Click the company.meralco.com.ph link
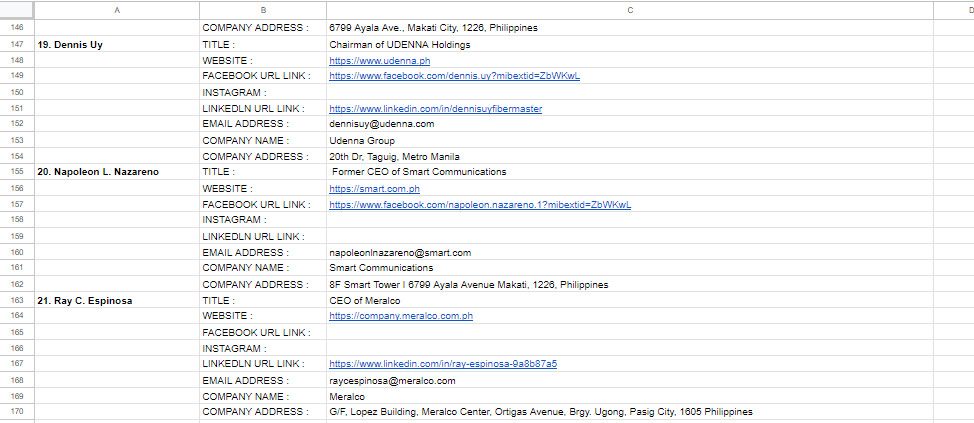This screenshot has width=974, height=423. point(400,316)
